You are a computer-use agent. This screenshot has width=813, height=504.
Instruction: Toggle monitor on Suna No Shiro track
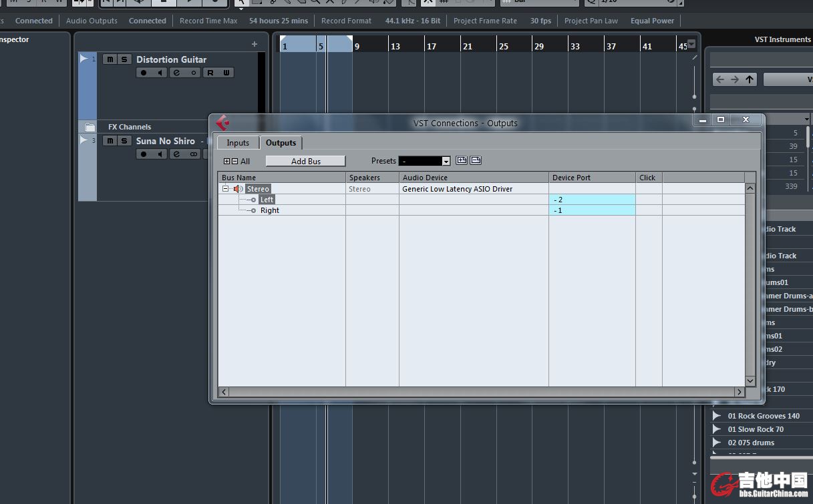[159, 154]
